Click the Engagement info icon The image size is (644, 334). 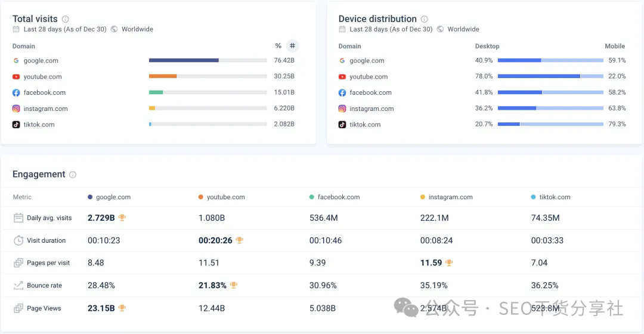(73, 175)
